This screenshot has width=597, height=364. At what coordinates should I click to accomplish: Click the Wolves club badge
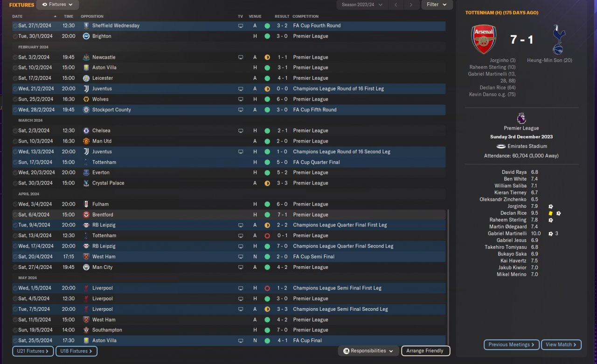pos(86,99)
